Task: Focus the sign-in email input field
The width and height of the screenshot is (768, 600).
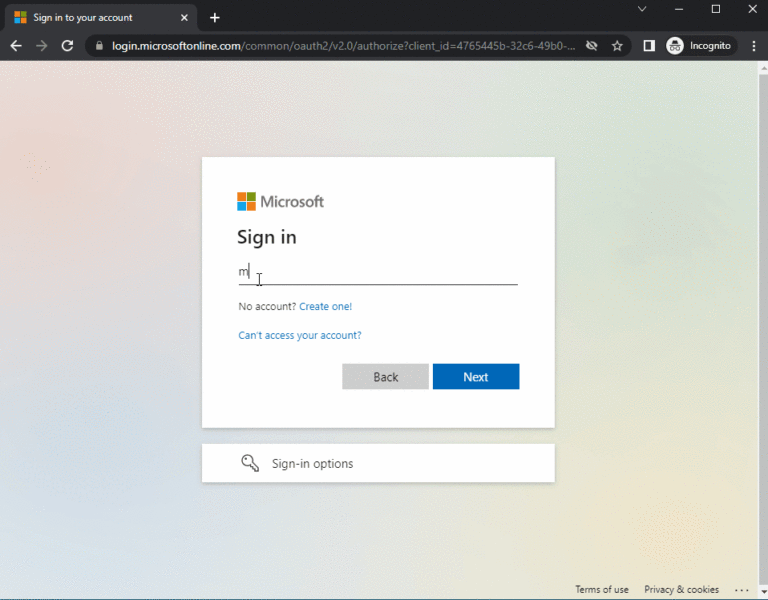Action: pyautogui.click(x=378, y=272)
